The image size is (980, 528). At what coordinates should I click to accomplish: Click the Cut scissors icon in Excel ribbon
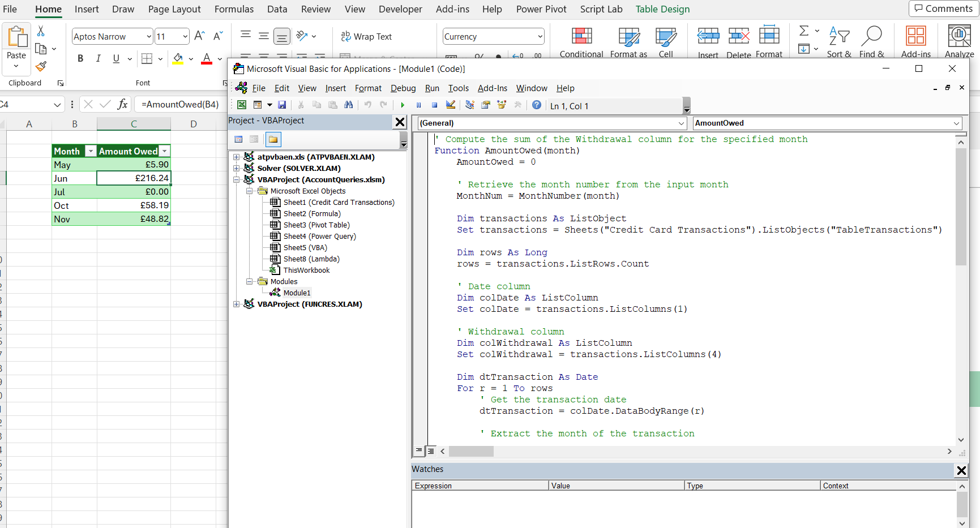(x=41, y=31)
